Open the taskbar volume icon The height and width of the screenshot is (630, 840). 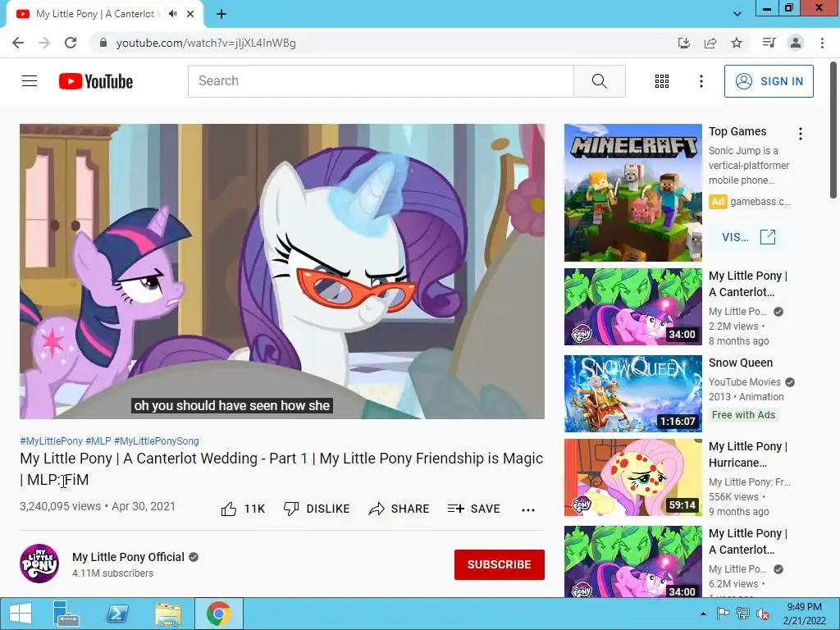[x=763, y=614]
